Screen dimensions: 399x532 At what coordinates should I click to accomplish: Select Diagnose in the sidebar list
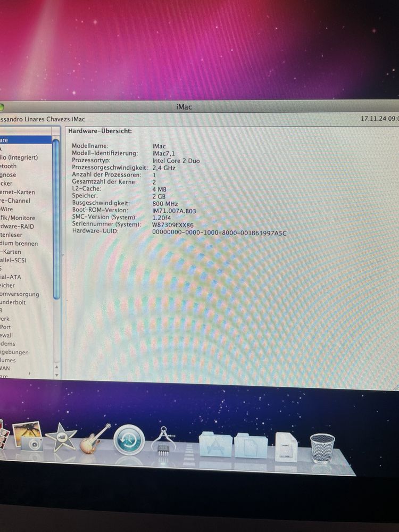(8, 174)
